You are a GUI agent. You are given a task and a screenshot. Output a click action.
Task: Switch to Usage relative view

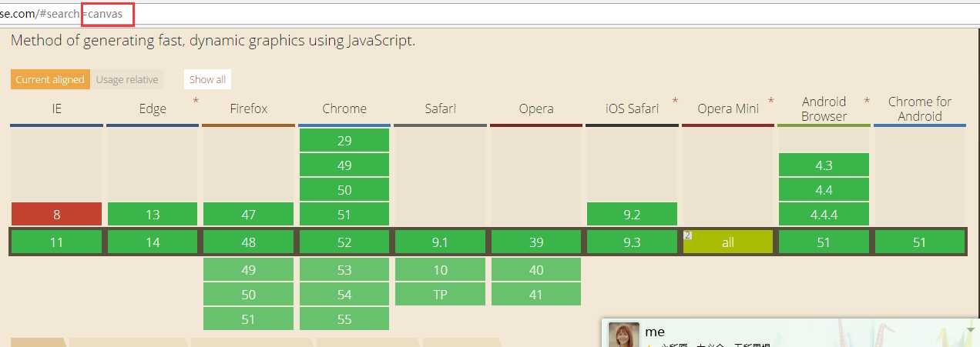[x=127, y=79]
